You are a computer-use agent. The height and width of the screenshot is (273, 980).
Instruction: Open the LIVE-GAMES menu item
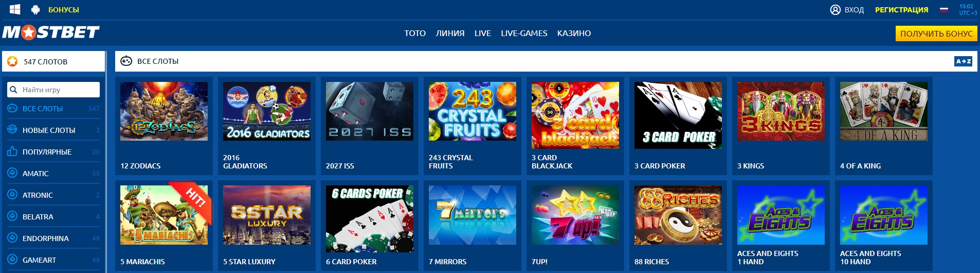pyautogui.click(x=524, y=33)
